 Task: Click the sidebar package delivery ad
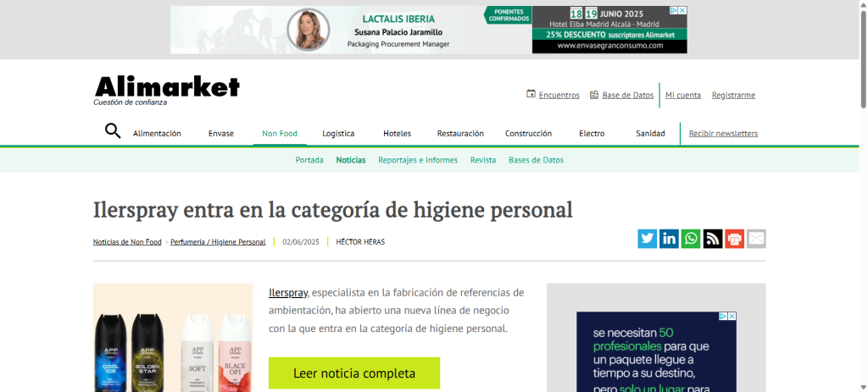(656, 352)
